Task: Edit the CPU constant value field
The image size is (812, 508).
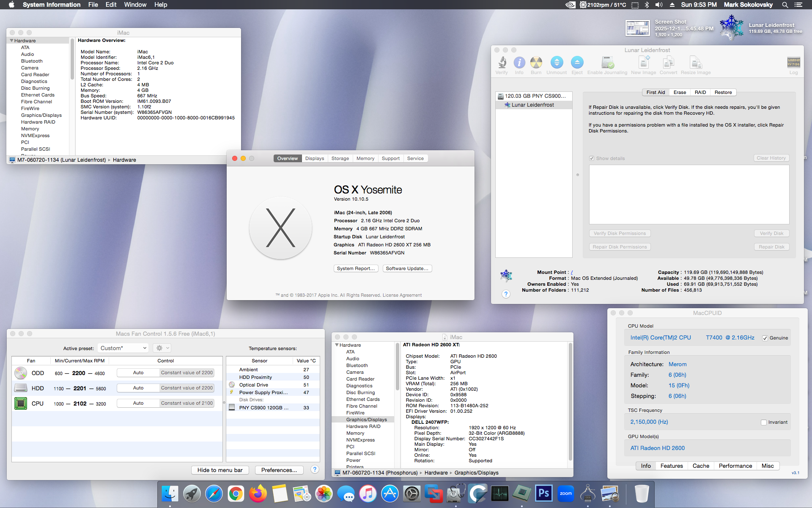Action: click(187, 403)
